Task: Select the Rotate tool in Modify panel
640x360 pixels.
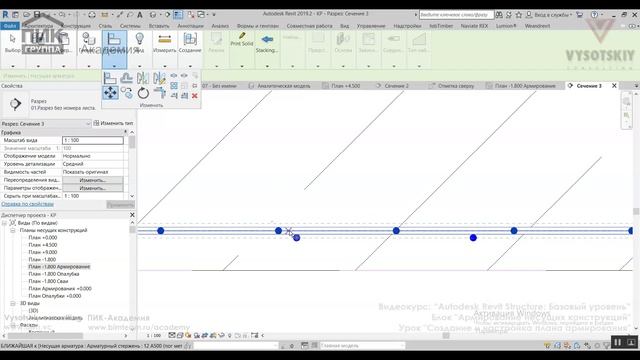Action: tap(143, 93)
